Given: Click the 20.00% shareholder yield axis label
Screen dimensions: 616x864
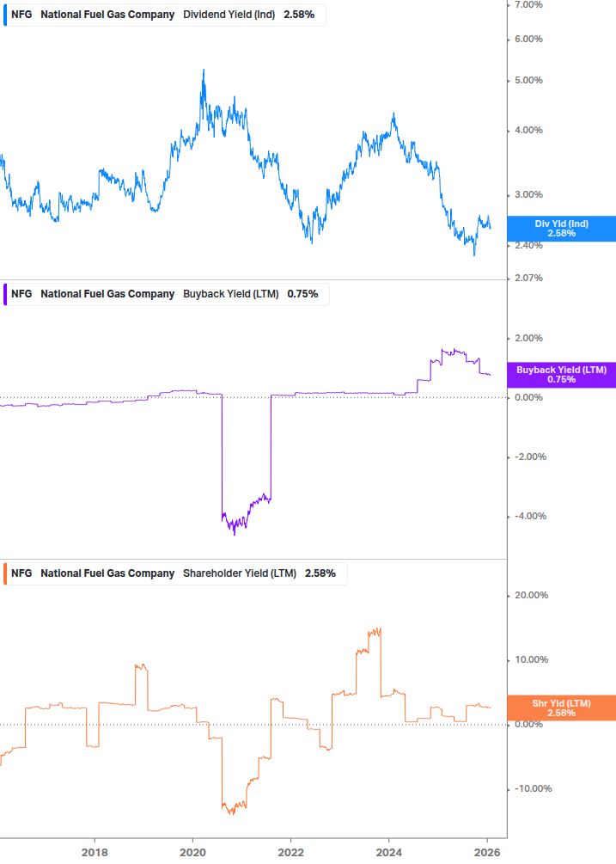Looking at the screenshot, I should (531, 595).
